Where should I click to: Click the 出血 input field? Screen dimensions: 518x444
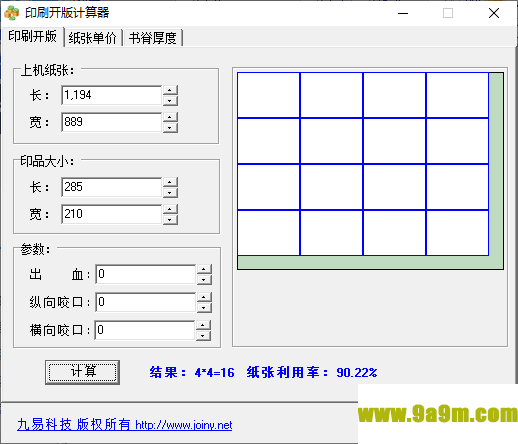pyautogui.click(x=146, y=274)
